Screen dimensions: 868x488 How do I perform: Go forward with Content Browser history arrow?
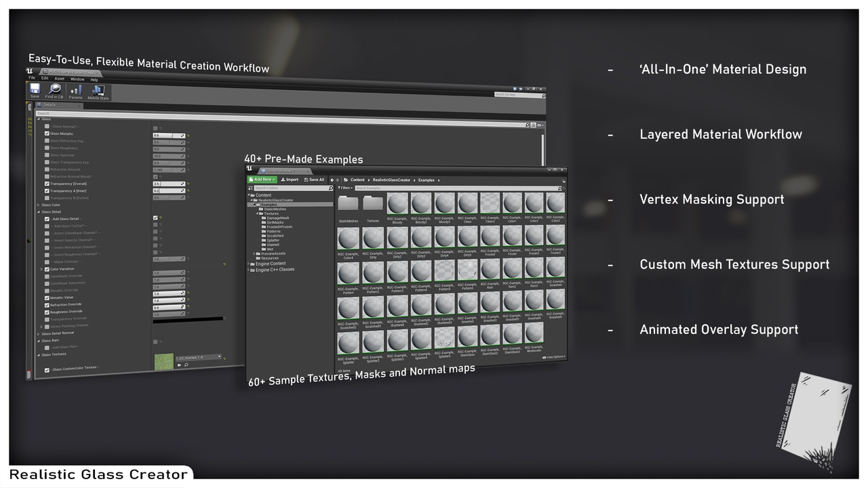tap(337, 180)
